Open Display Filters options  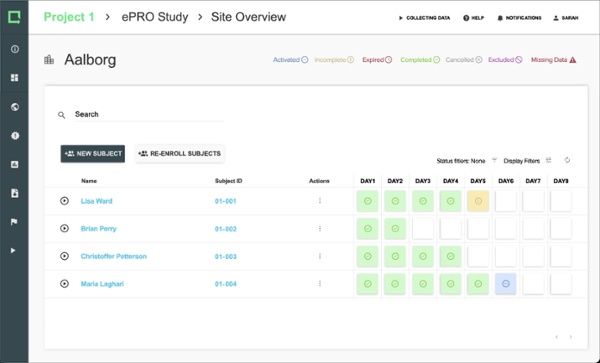527,161
